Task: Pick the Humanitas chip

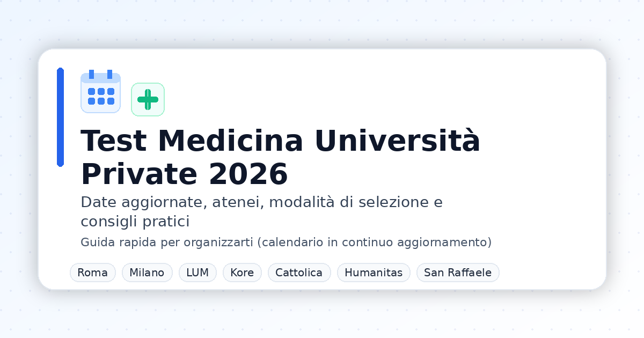Action: (x=374, y=273)
